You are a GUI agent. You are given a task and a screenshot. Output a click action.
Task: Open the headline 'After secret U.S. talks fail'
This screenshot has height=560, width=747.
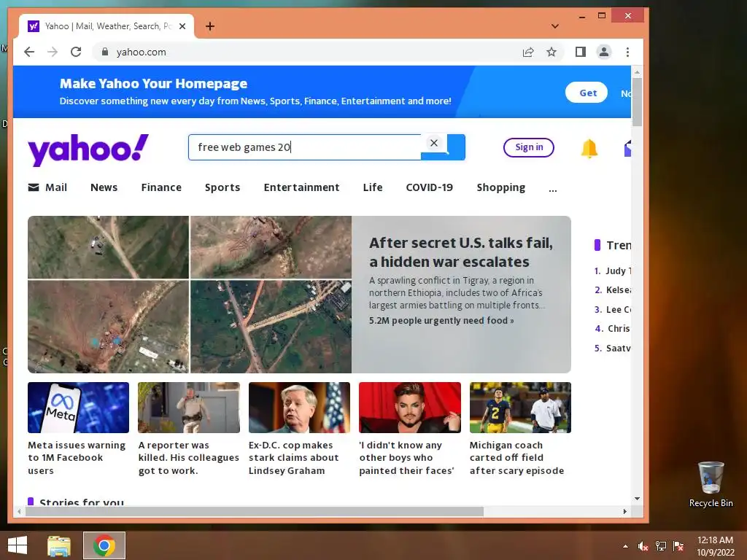(461, 252)
